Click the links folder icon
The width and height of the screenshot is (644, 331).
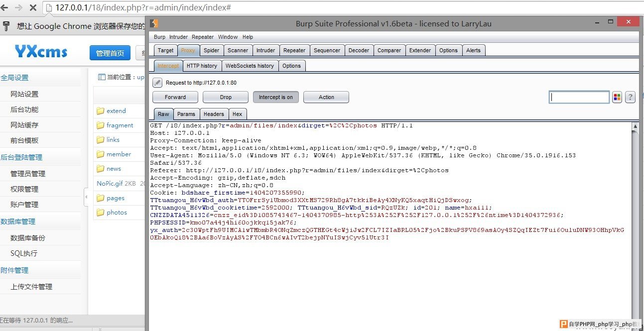point(100,140)
